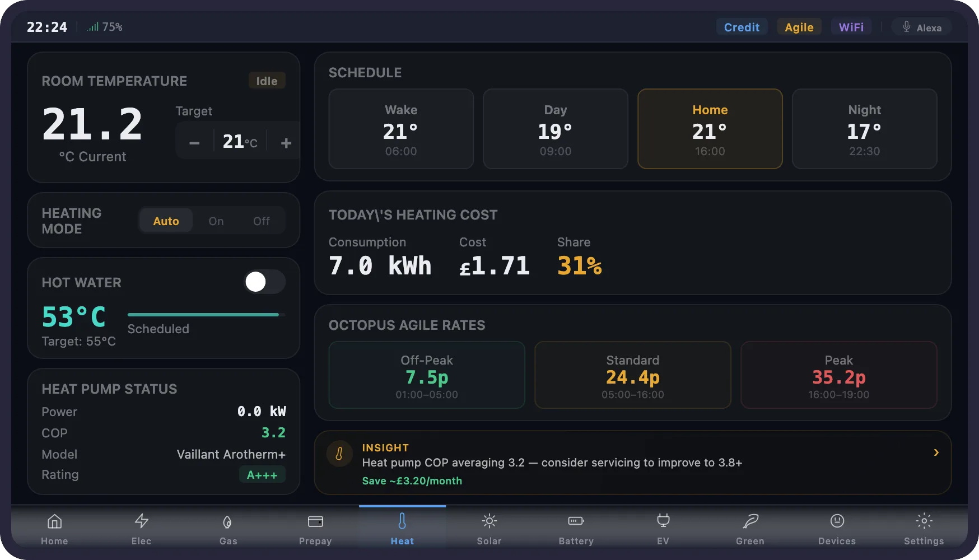979x560 pixels.
Task: Click the Agile tariff badge
Action: click(799, 26)
